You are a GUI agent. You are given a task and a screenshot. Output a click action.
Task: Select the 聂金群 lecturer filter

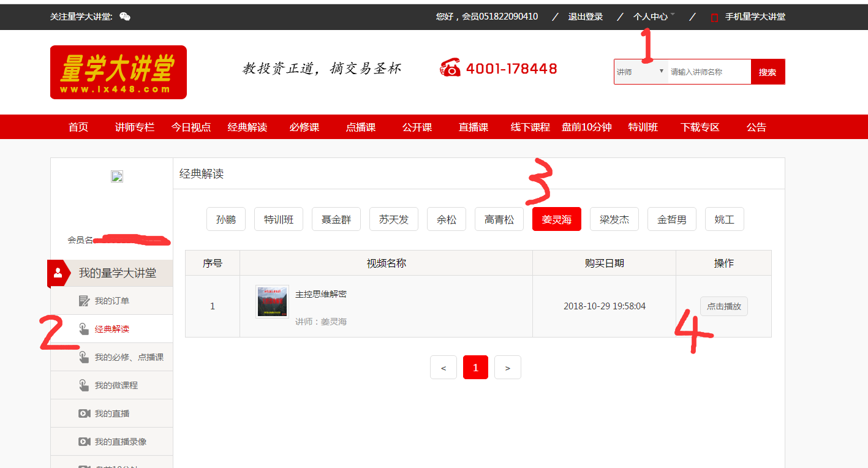point(336,219)
